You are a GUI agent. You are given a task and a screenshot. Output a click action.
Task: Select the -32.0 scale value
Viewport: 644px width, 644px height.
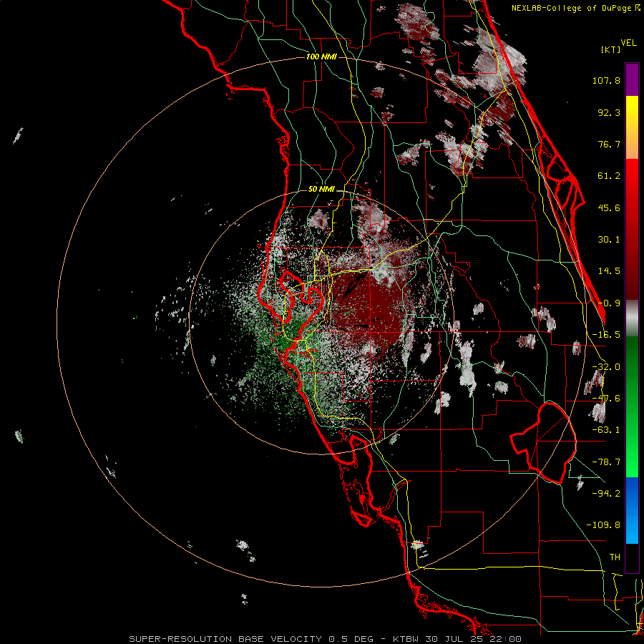tap(606, 367)
